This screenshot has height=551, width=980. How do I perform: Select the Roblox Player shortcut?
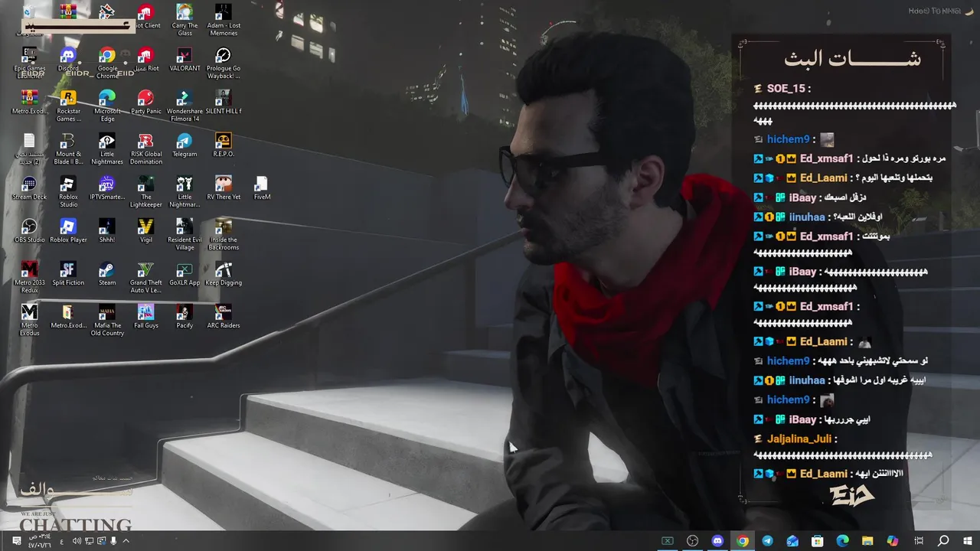click(x=68, y=231)
